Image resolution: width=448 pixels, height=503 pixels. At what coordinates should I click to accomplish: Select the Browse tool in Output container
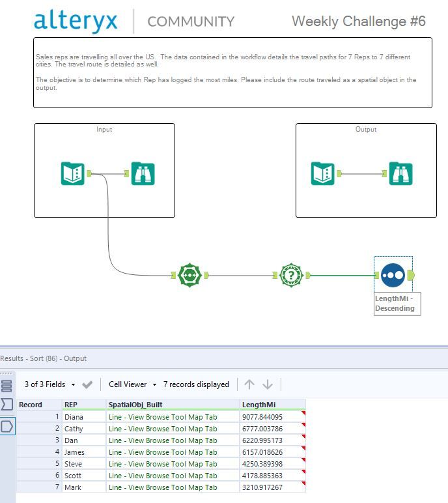(401, 173)
